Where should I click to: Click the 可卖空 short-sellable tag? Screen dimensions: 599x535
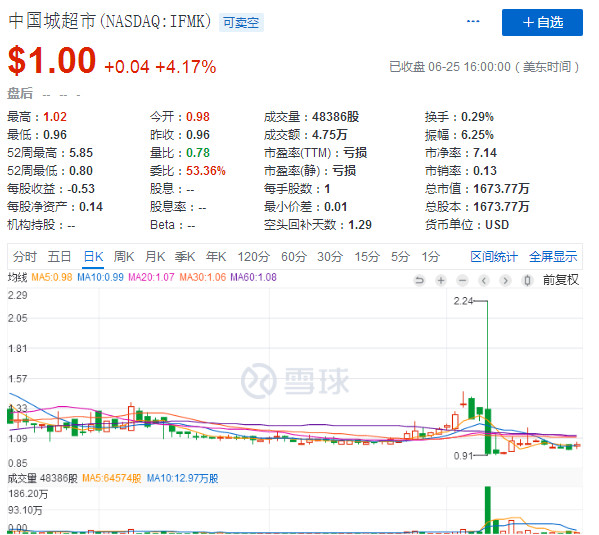(x=241, y=23)
